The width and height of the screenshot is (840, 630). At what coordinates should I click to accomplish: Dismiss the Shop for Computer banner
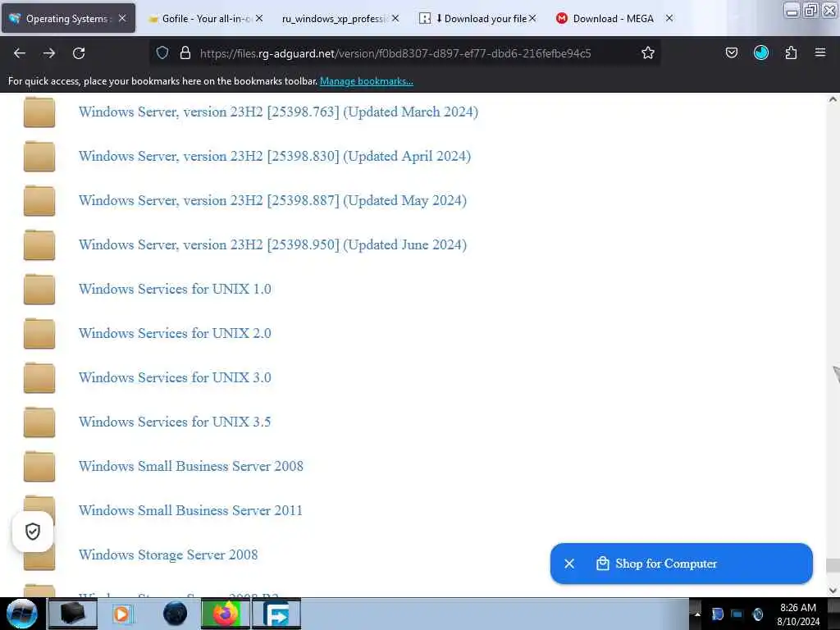point(569,564)
